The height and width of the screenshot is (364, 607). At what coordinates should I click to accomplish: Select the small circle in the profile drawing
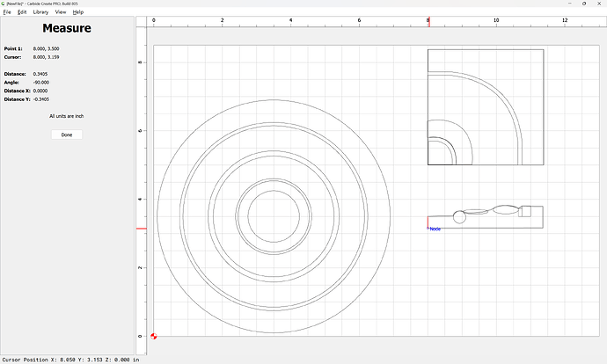[x=458, y=217]
